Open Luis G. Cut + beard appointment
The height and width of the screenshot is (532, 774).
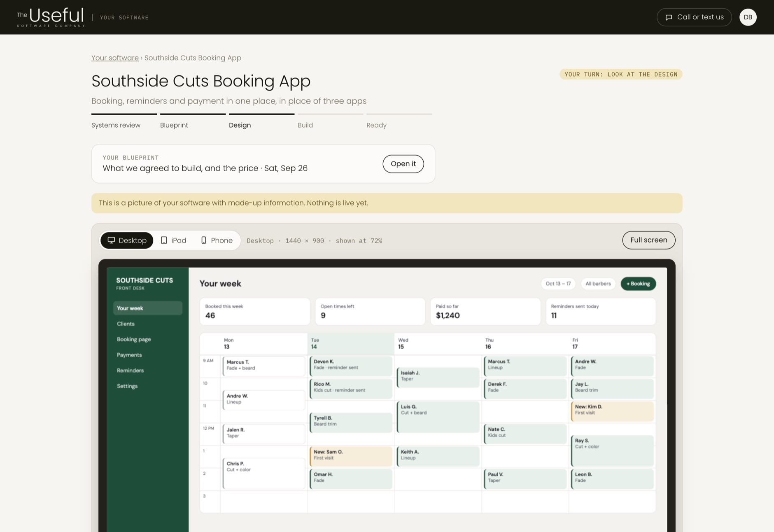[x=438, y=417]
